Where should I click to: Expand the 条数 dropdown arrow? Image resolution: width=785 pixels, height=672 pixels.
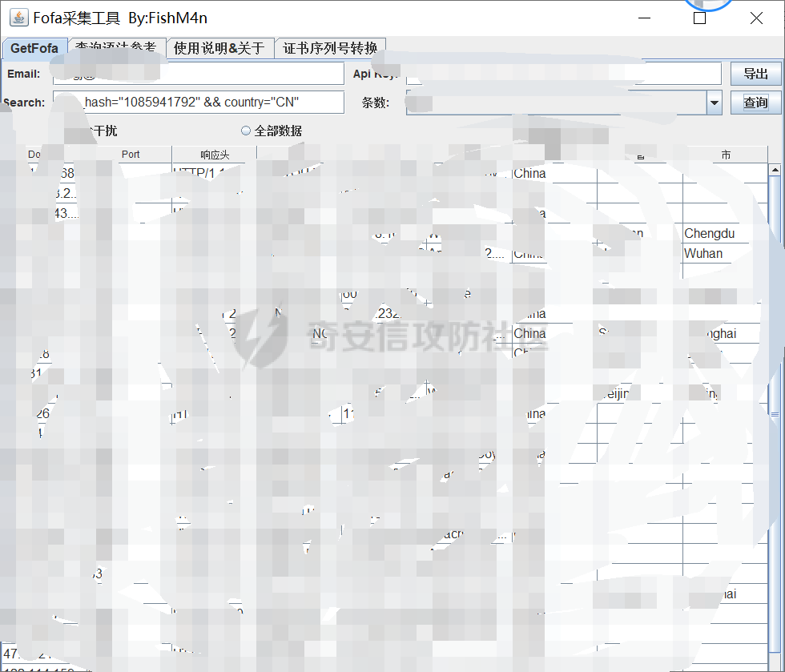[714, 103]
